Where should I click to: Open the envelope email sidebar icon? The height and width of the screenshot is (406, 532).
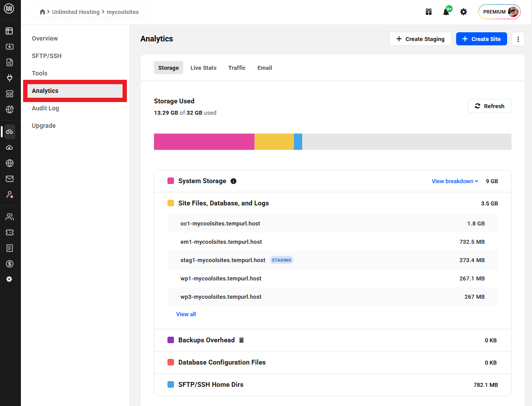[x=10, y=179]
